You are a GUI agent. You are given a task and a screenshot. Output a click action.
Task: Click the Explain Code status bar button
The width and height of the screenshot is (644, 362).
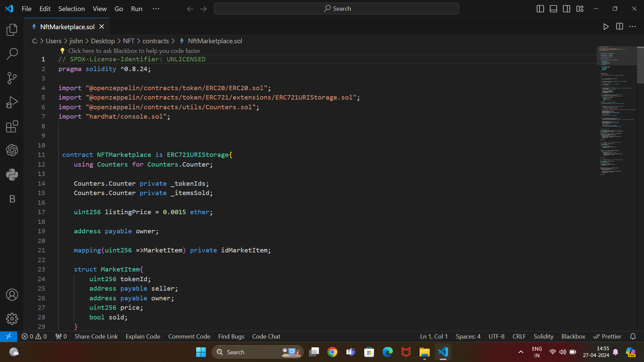coord(143,336)
